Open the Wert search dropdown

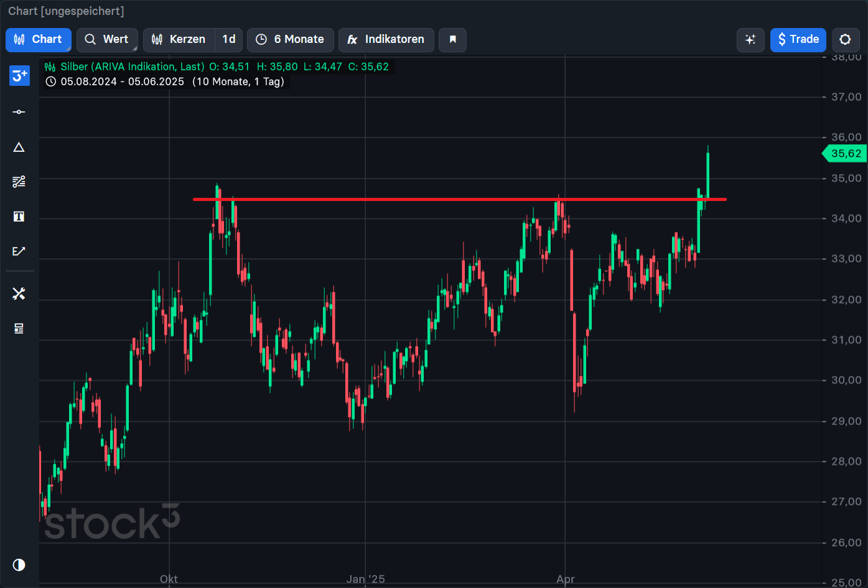(x=106, y=40)
